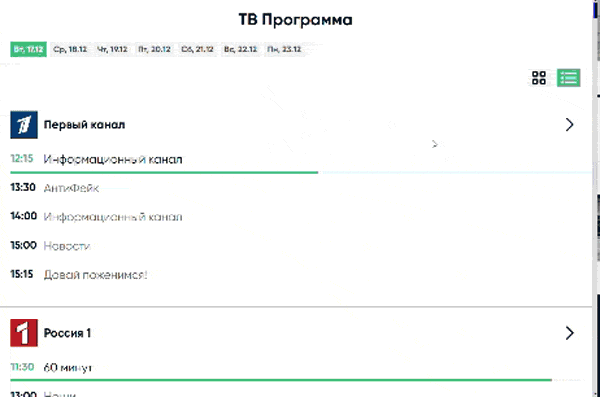Select the list view layout icon

pyautogui.click(x=568, y=78)
